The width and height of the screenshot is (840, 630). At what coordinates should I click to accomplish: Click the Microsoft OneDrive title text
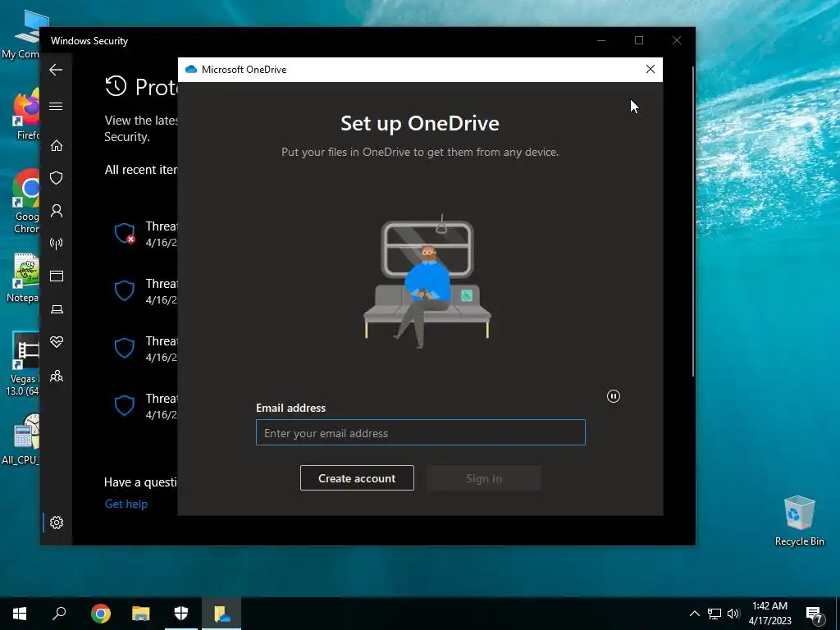(244, 70)
